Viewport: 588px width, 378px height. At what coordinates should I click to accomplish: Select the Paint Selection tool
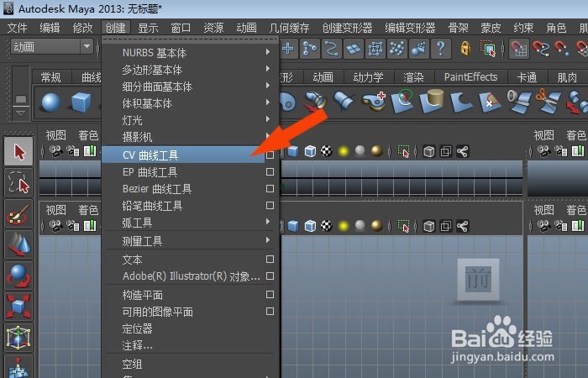point(18,213)
